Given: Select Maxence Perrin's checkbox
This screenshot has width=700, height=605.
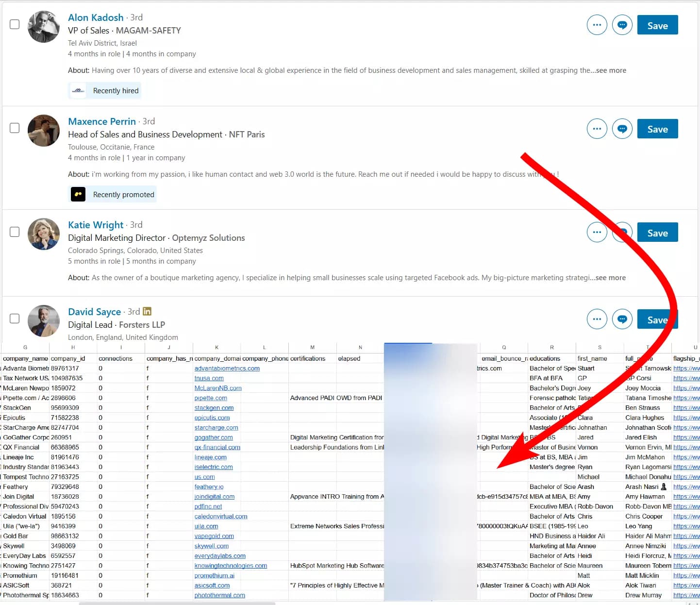Looking at the screenshot, I should tap(15, 128).
